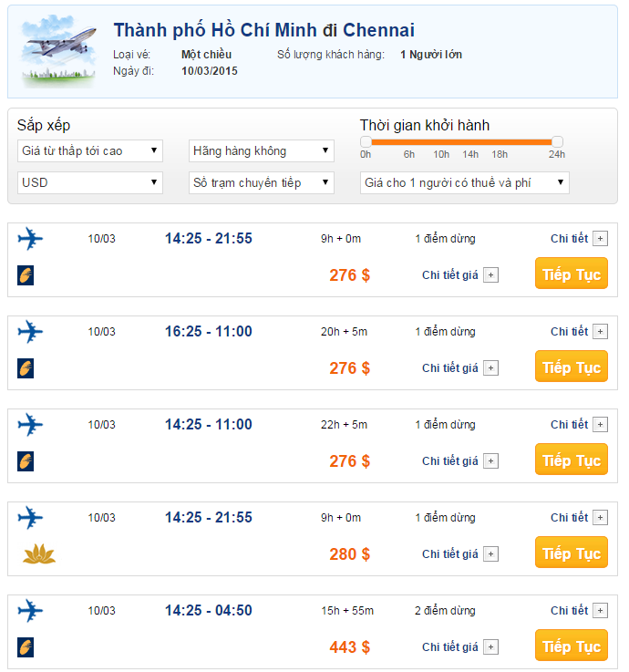Expand Chi tiết plus icon on first flight
The width and height of the screenshot is (629, 672).
coord(600,239)
